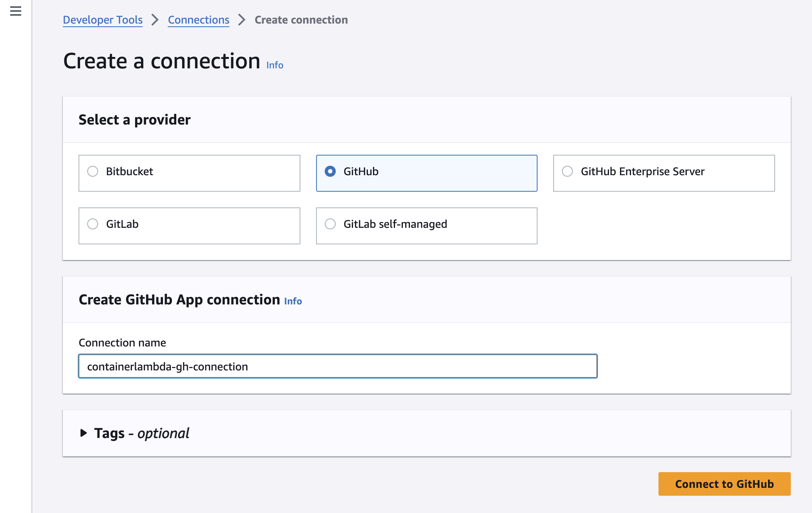Expand the breadcrumb chevron after Developer Tools

155,20
